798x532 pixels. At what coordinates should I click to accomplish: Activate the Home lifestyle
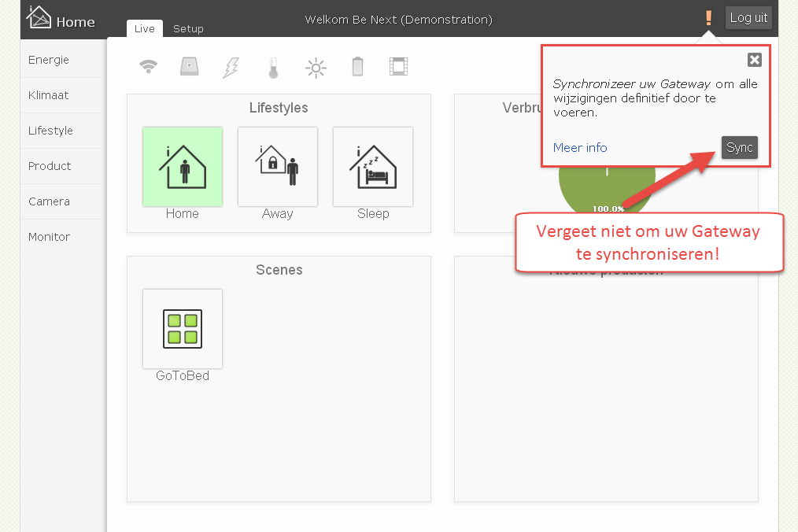coord(183,167)
